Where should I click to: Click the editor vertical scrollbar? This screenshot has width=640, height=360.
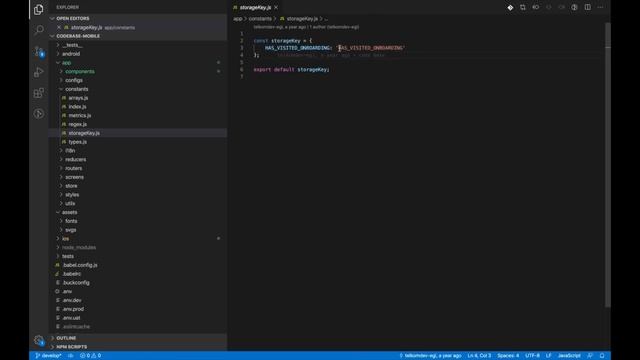click(x=608, y=165)
